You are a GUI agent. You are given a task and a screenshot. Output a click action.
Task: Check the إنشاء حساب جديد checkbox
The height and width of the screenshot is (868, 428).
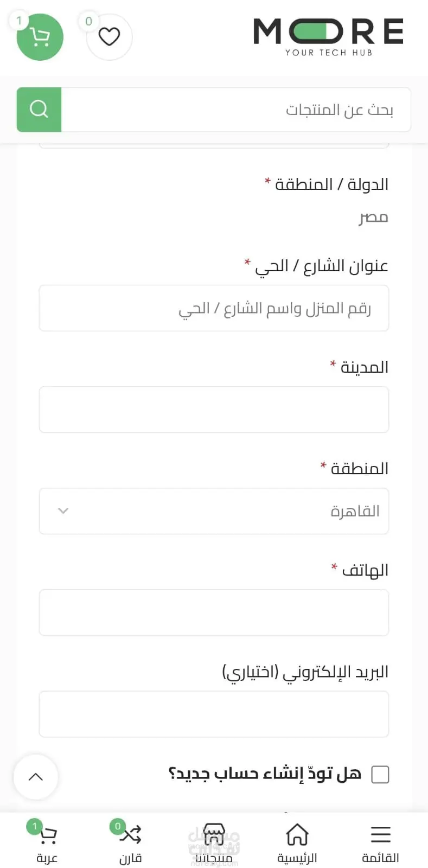(380, 774)
